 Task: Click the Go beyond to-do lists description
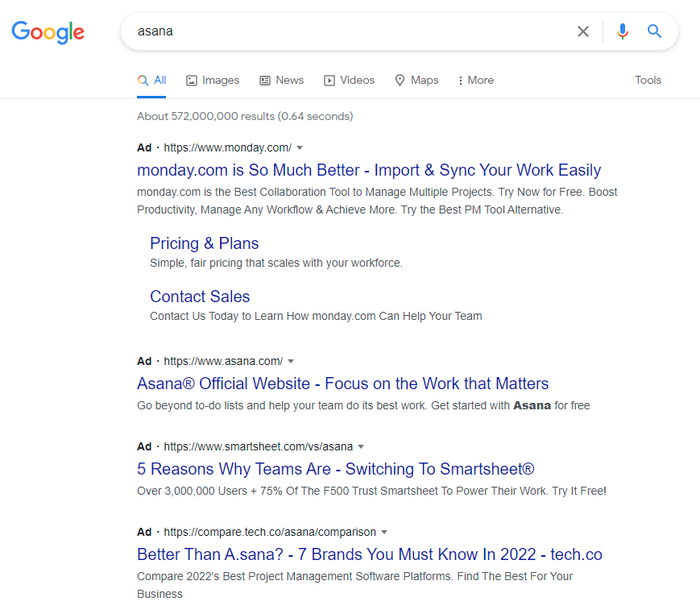coord(363,405)
